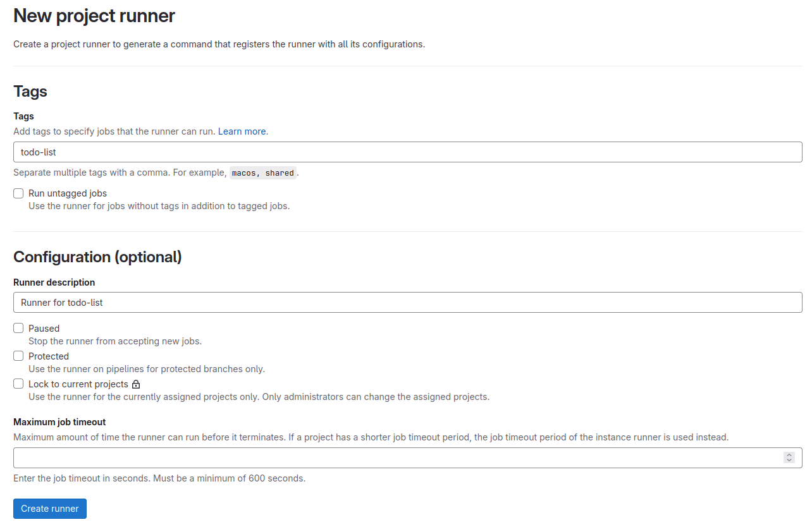Click the 'Configuration (optional)' section heading
The width and height of the screenshot is (812, 527).
point(97,257)
